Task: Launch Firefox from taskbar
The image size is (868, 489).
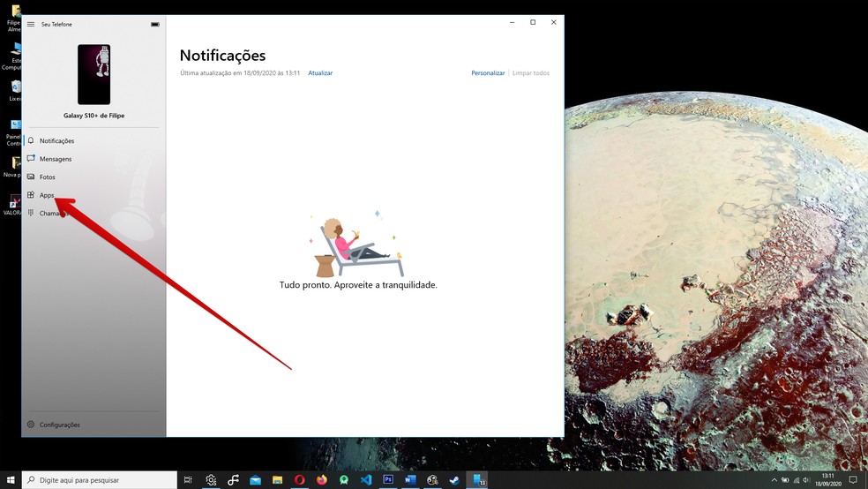Action: click(322, 479)
